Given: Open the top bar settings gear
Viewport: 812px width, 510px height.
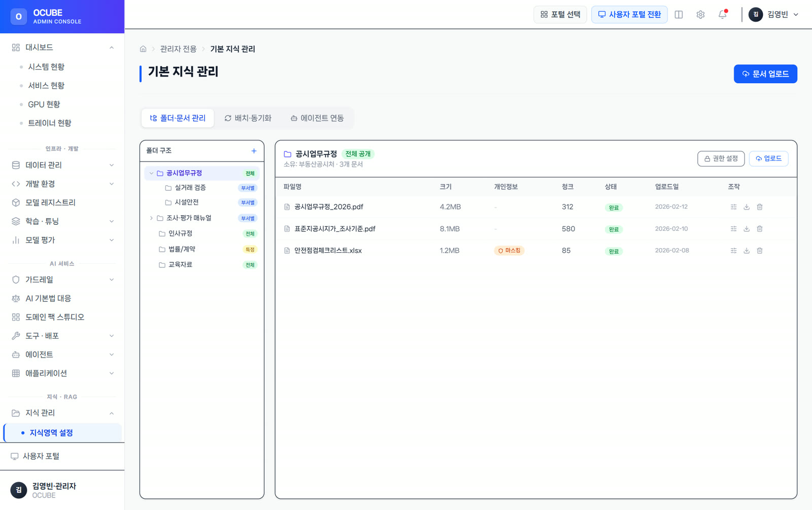Looking at the screenshot, I should pyautogui.click(x=700, y=15).
